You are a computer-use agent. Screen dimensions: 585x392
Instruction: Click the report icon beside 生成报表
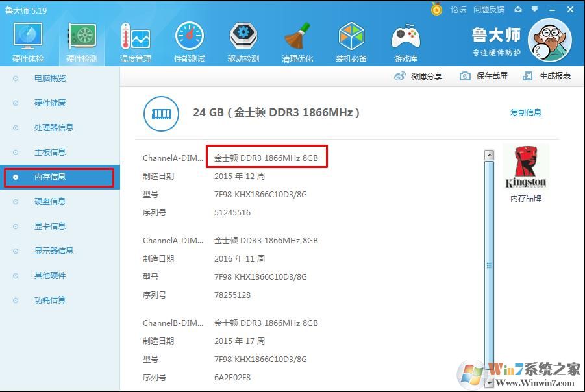(x=528, y=76)
